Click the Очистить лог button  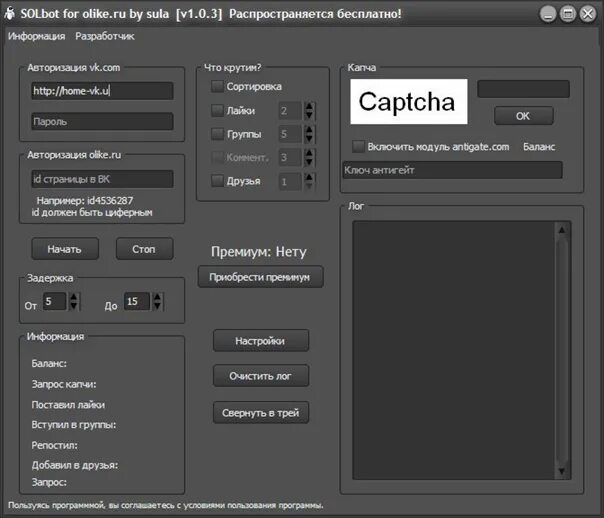point(261,376)
